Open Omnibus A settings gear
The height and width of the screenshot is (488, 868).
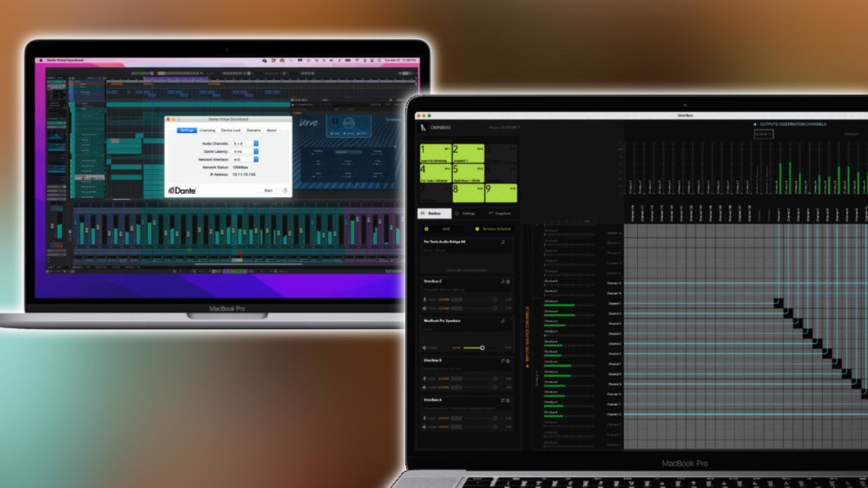[508, 400]
